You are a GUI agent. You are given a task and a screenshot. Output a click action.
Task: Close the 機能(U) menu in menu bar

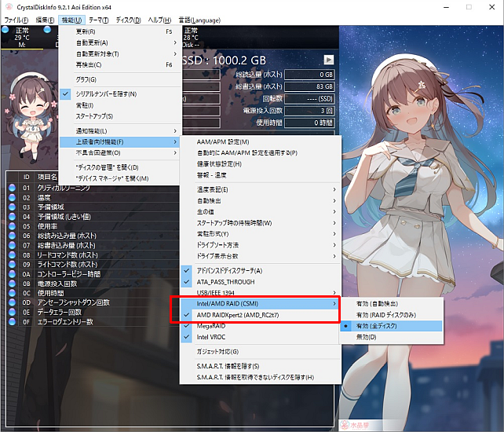[x=71, y=20]
